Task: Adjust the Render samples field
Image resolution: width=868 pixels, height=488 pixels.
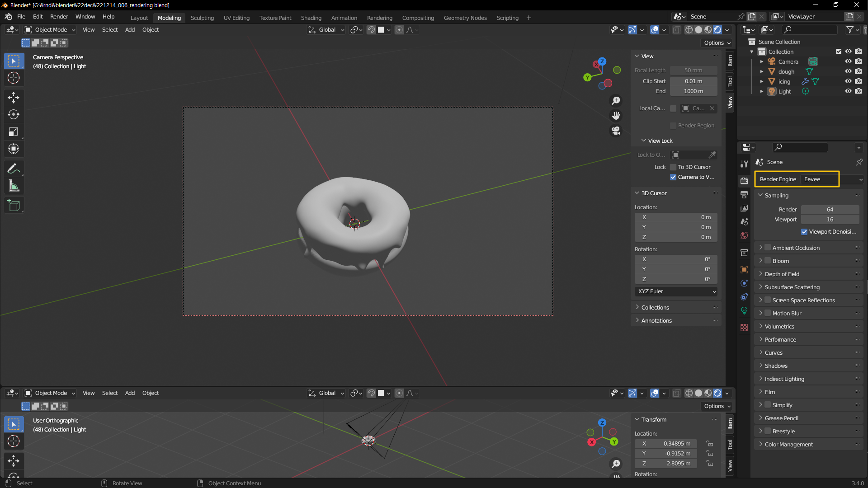Action: tap(830, 210)
